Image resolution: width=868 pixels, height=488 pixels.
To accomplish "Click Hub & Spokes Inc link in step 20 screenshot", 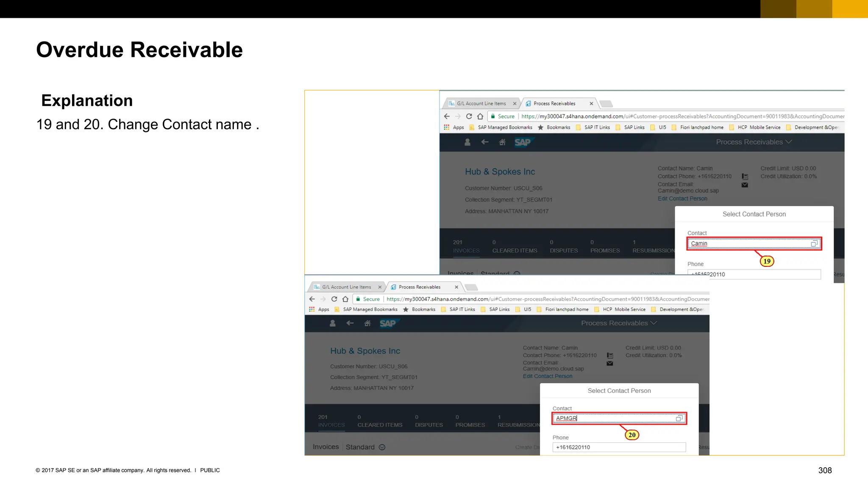I will (365, 351).
